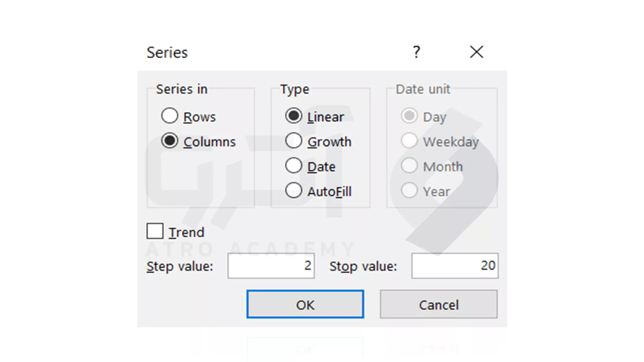Dismiss the dialog with Cancel
The image size is (644, 362).
pyautogui.click(x=439, y=304)
